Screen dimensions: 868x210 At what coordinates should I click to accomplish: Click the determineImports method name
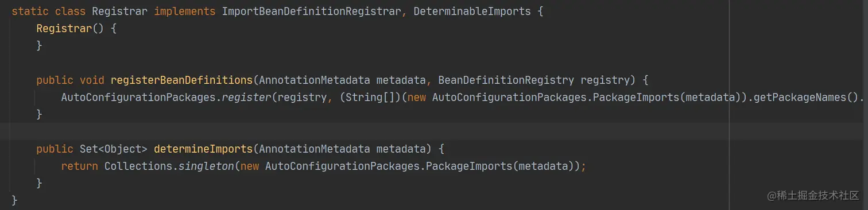pos(203,149)
